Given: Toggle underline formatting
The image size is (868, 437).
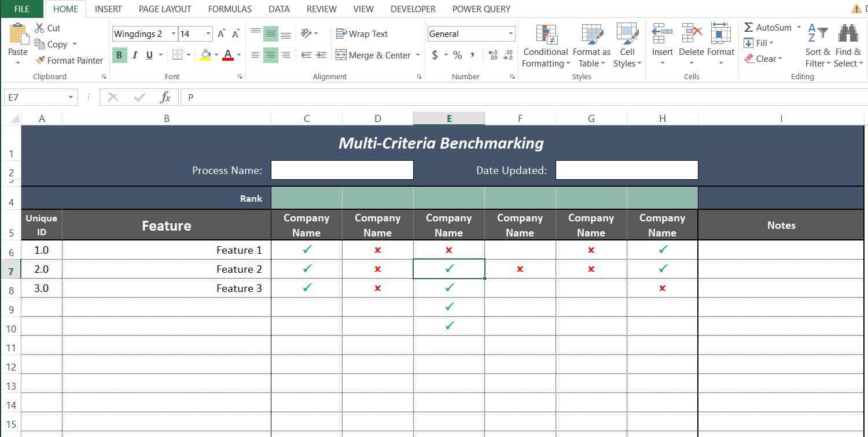Looking at the screenshot, I should (x=148, y=54).
